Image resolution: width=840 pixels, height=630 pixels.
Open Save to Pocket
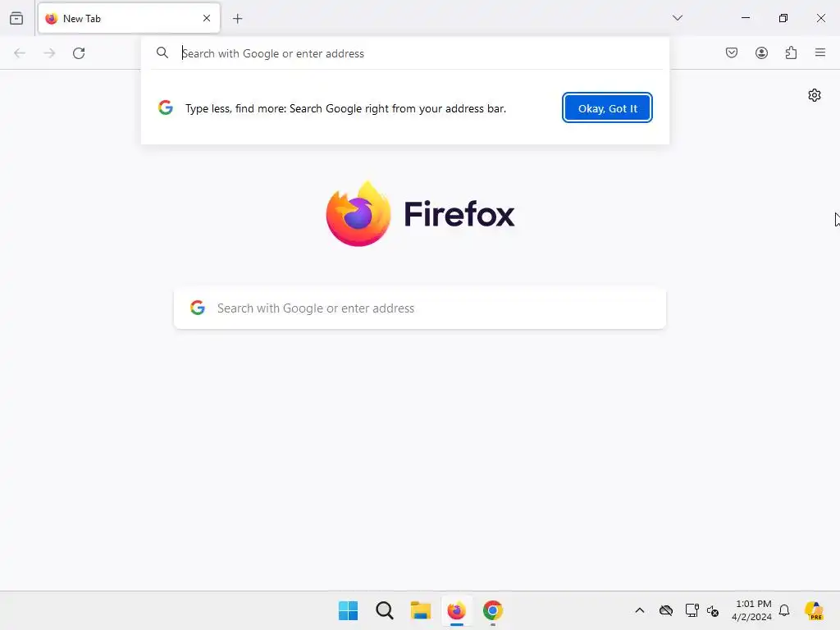point(731,52)
